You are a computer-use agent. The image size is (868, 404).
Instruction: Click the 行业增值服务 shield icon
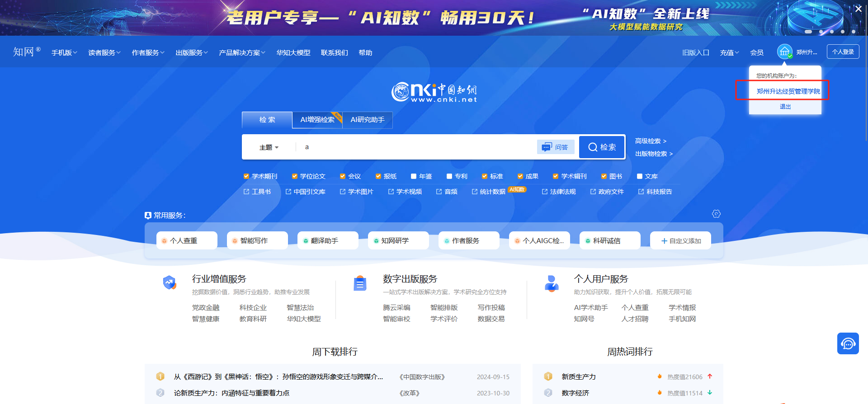coord(170,283)
